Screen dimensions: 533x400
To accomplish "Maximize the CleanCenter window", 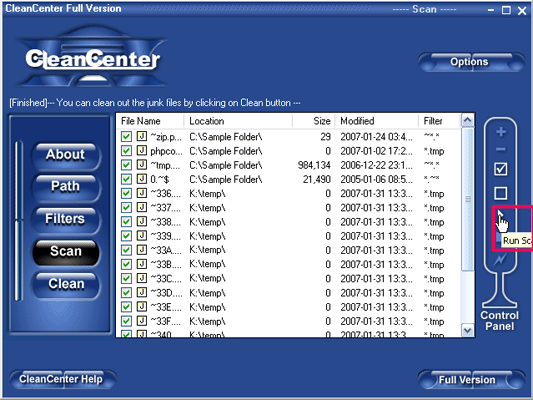I will pyautogui.click(x=506, y=10).
